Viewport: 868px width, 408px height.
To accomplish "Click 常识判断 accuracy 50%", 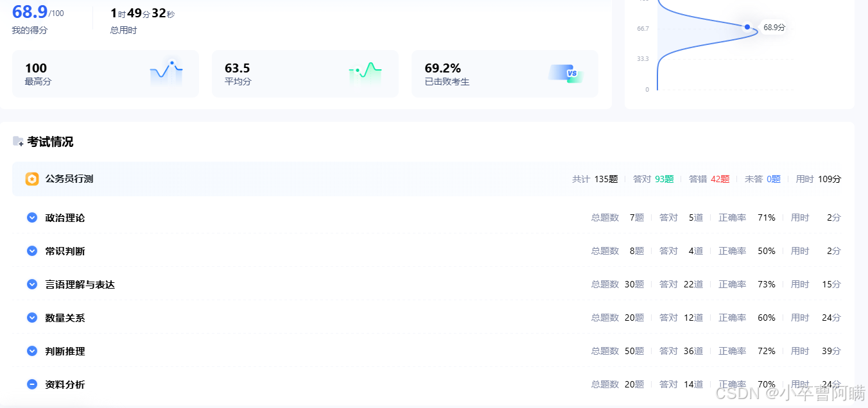I will point(767,251).
